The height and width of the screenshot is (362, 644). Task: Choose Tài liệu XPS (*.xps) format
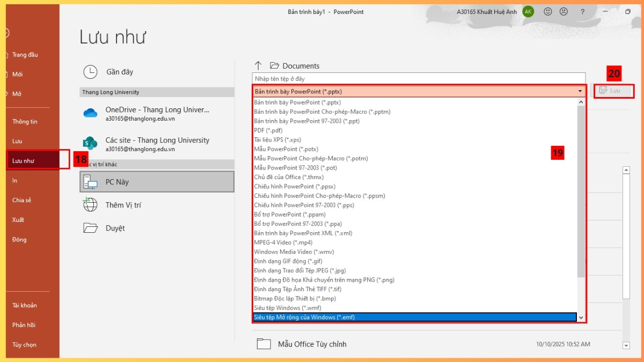[414, 139]
